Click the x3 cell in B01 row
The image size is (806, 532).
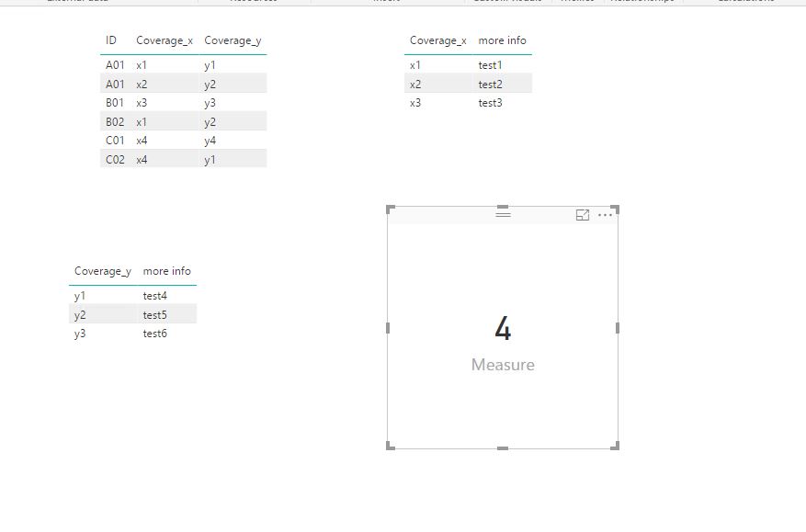click(142, 103)
